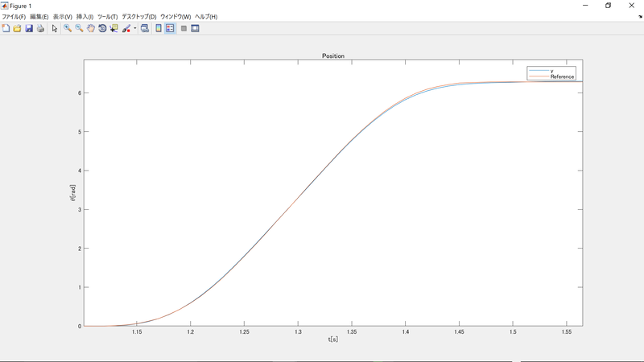Click the y-axis label "θ[rad]"
The image size is (644, 362).
point(72,193)
